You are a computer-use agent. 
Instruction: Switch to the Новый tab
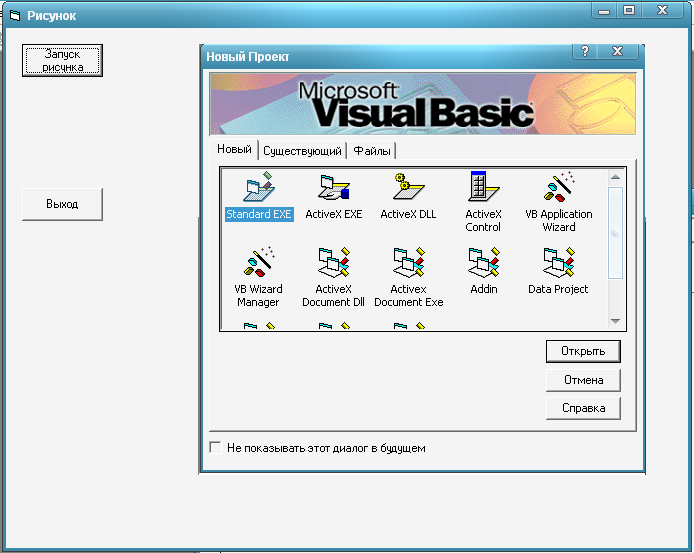[x=234, y=149]
